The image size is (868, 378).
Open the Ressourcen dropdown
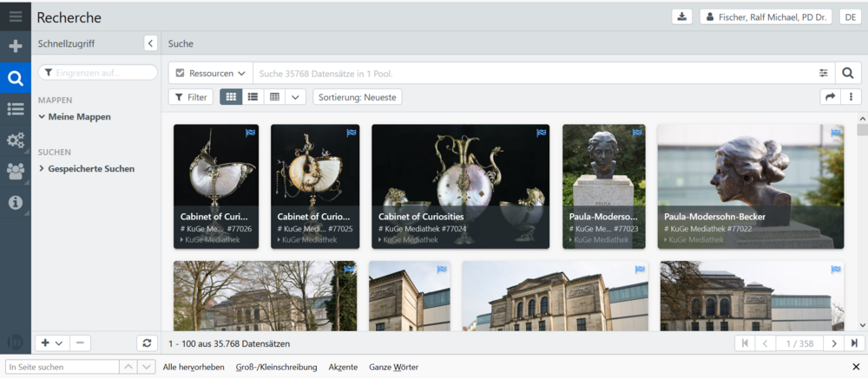pyautogui.click(x=210, y=74)
